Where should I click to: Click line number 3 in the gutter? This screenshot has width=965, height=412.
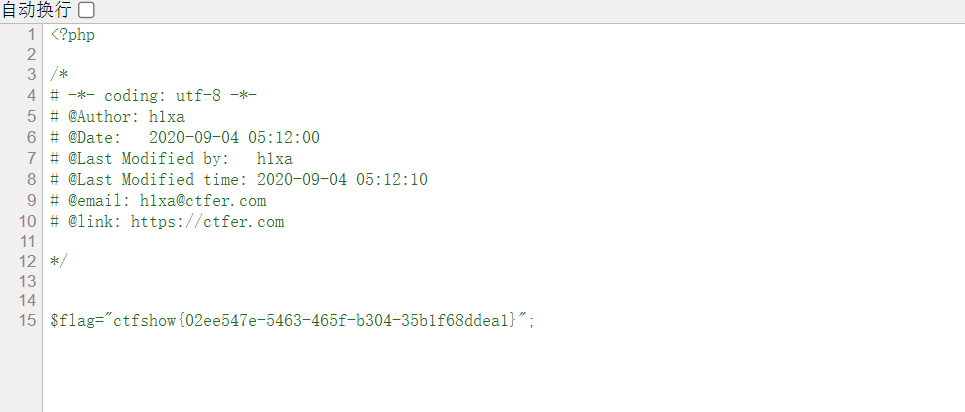click(x=32, y=75)
